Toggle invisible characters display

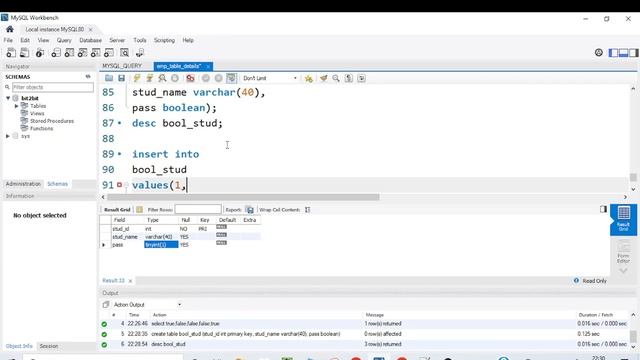click(x=349, y=78)
